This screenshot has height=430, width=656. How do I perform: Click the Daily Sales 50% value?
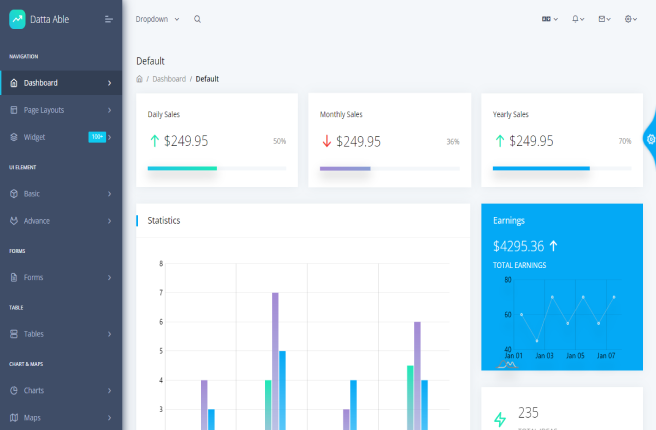[x=279, y=141]
